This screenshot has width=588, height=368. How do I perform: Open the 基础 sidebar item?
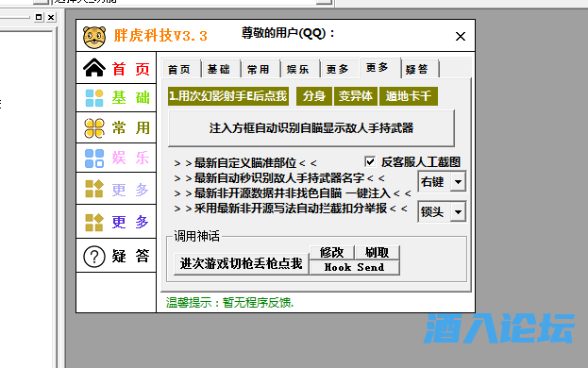click(116, 98)
